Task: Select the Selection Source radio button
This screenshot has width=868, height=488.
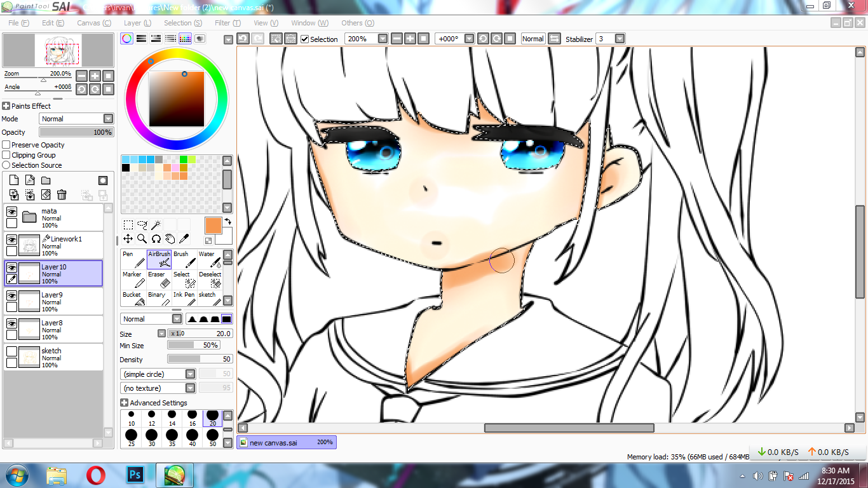Action: [6, 165]
